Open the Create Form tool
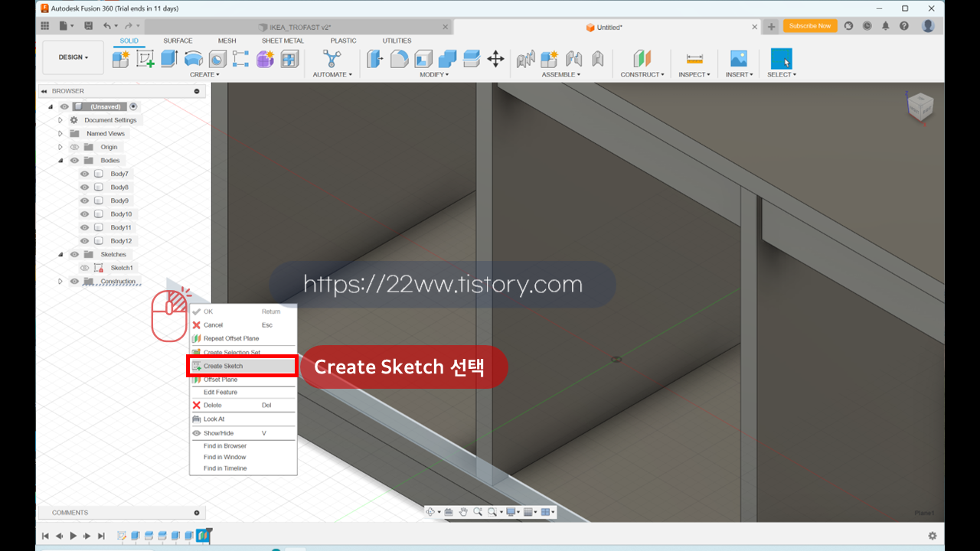The width and height of the screenshot is (980, 551). (x=265, y=59)
